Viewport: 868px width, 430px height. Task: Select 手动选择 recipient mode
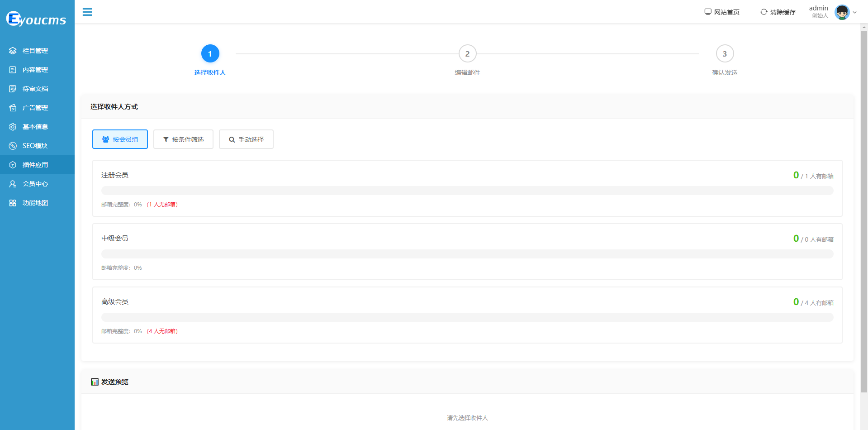point(246,139)
